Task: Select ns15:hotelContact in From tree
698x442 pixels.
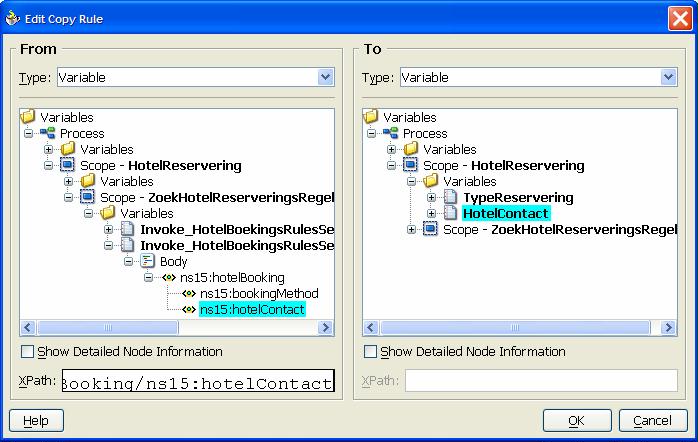Action: click(252, 309)
